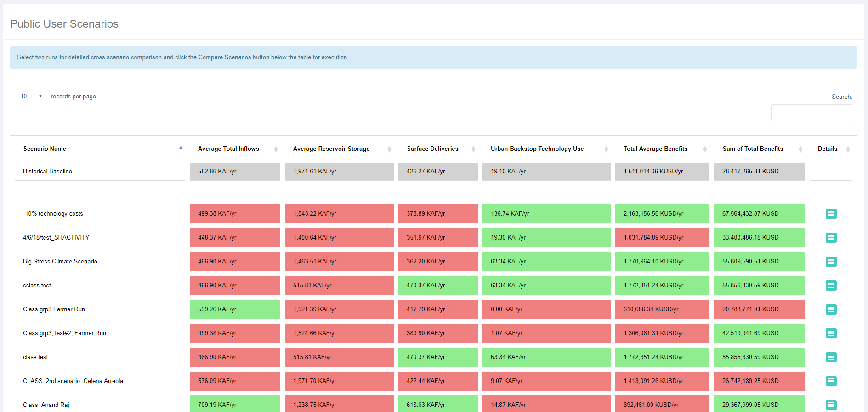The height and width of the screenshot is (412, 868).
Task: Click the 709.19 KAF/yr inflows cell
Action: coord(235,404)
